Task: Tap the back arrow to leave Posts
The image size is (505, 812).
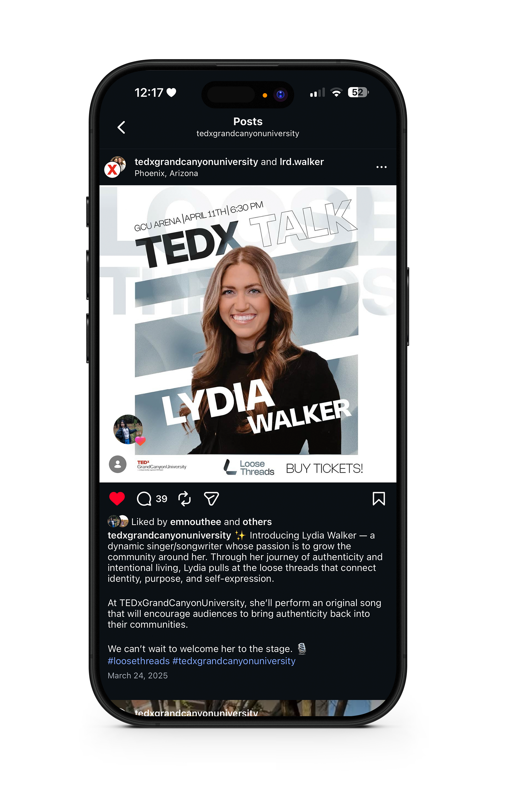Action: tap(122, 127)
